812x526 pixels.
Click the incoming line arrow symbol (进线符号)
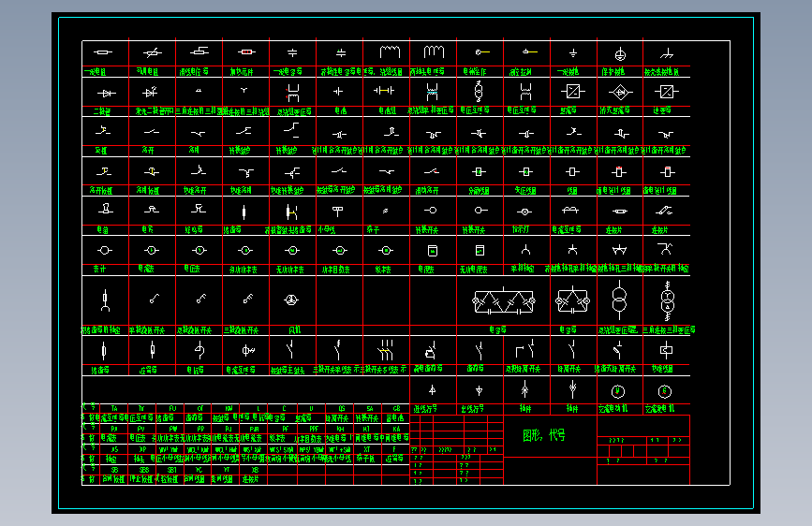[x=433, y=390]
